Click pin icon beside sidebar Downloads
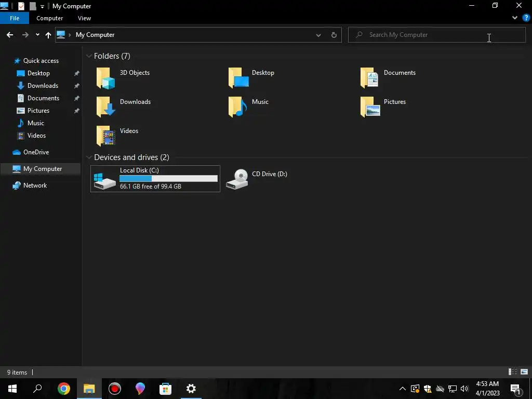 click(77, 86)
